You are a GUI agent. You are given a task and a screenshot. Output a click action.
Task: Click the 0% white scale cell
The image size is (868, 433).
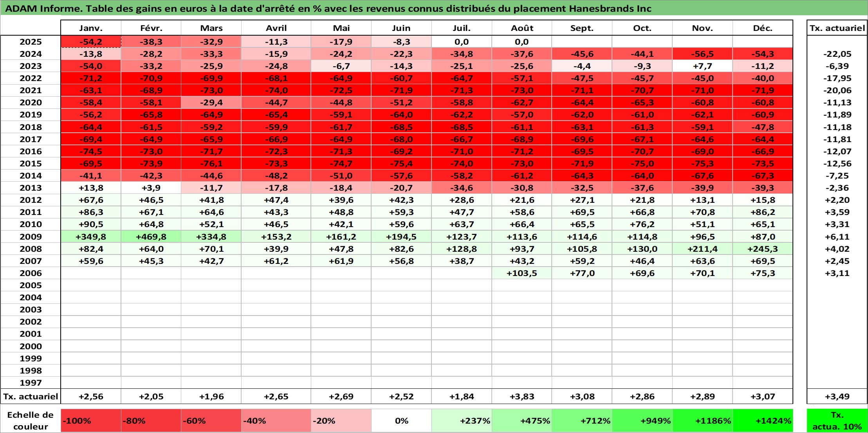point(401,420)
